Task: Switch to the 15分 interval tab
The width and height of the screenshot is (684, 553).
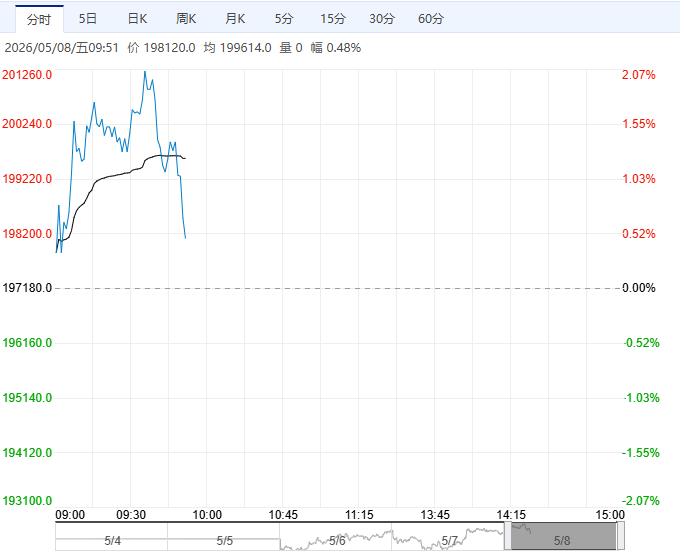Action: pos(333,19)
